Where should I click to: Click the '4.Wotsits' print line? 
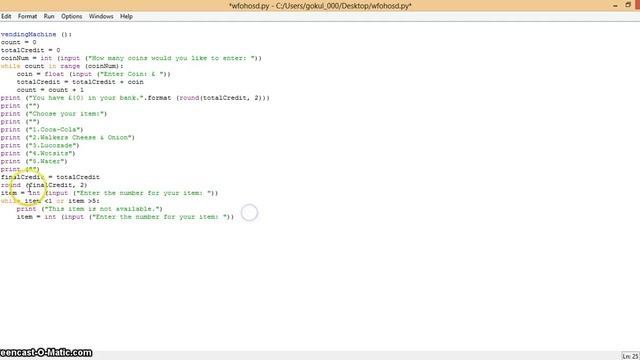[38, 153]
